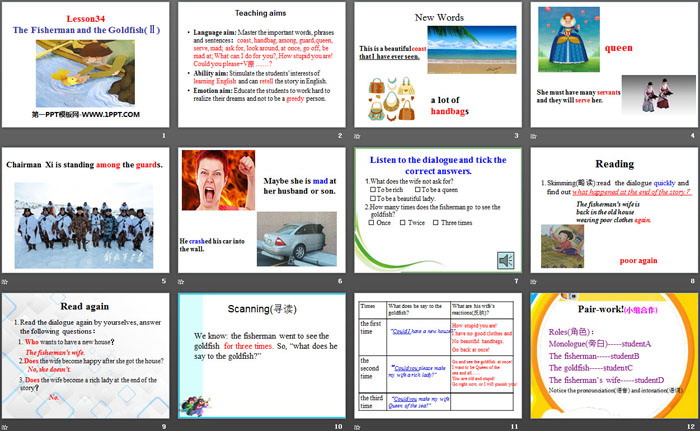
Task: Select the Scanning slide thumbnail
Action: (262, 354)
